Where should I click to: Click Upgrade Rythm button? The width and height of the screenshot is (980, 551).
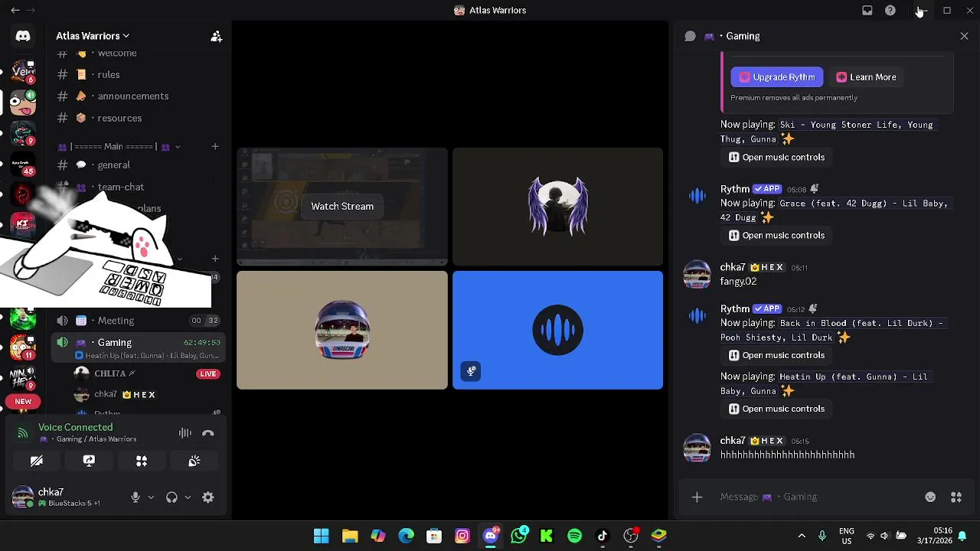777,77
